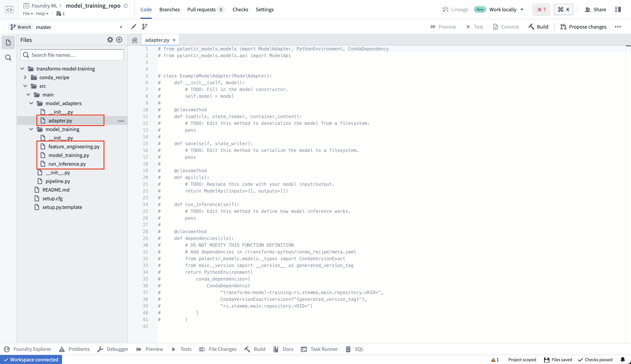
Task: Open pipeline.py in file tree
Action: pos(58,181)
